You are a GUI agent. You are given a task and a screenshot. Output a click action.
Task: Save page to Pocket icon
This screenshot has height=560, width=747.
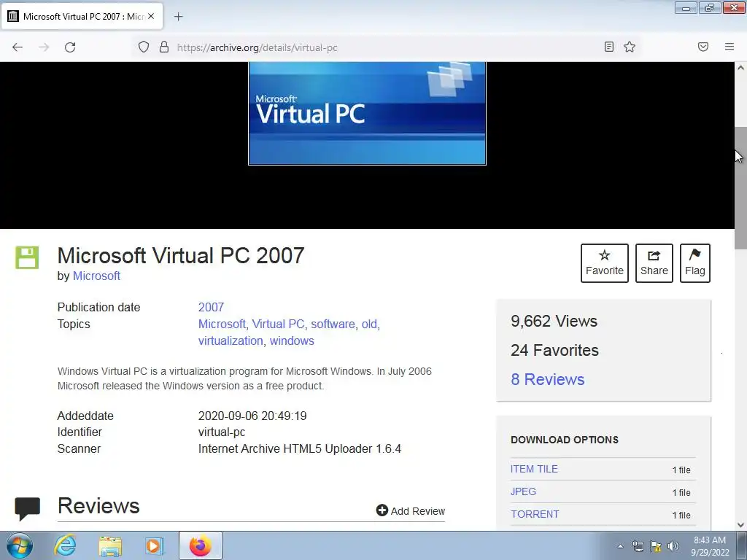coord(703,47)
